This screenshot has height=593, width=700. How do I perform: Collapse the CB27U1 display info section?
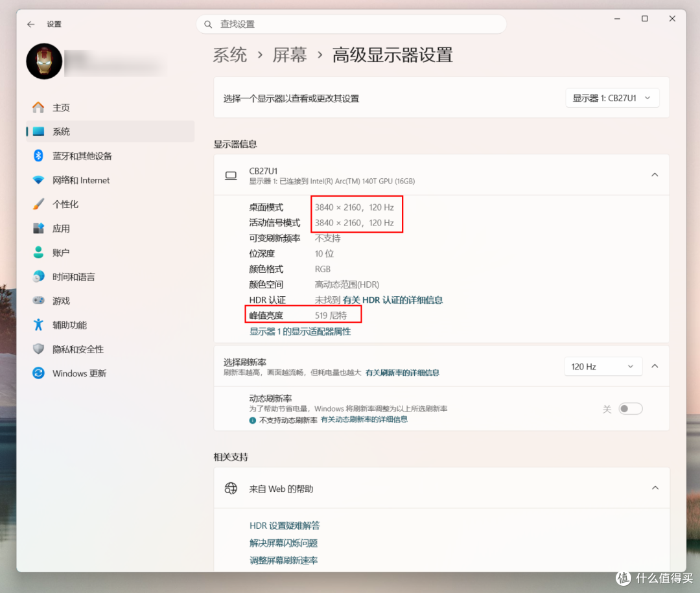pyautogui.click(x=655, y=175)
